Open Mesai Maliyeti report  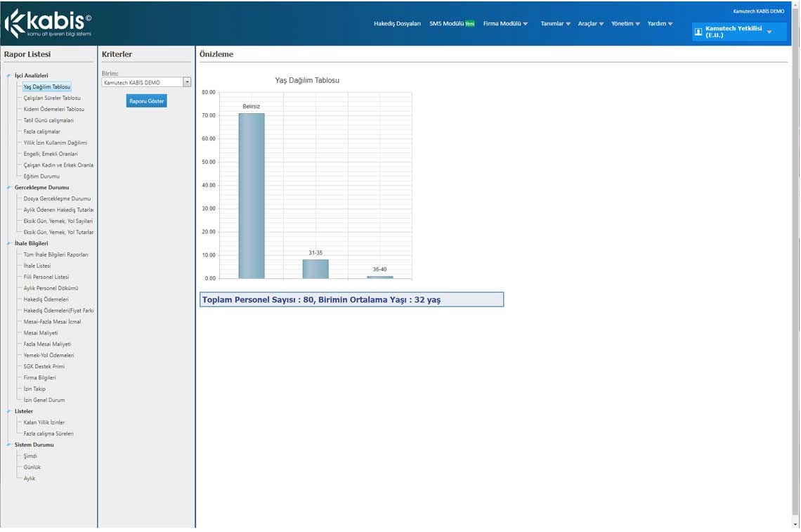click(41, 334)
